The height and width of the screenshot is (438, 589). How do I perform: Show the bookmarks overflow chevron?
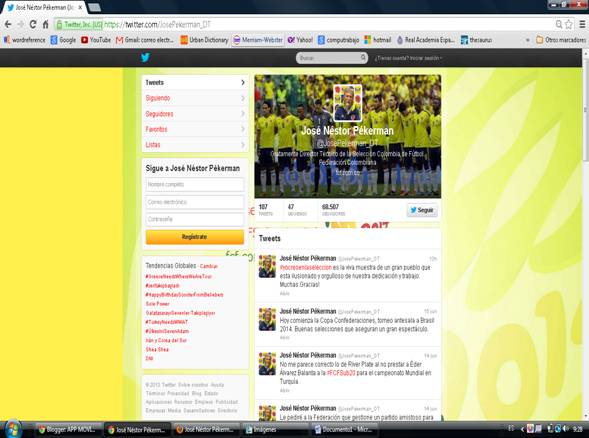527,40
